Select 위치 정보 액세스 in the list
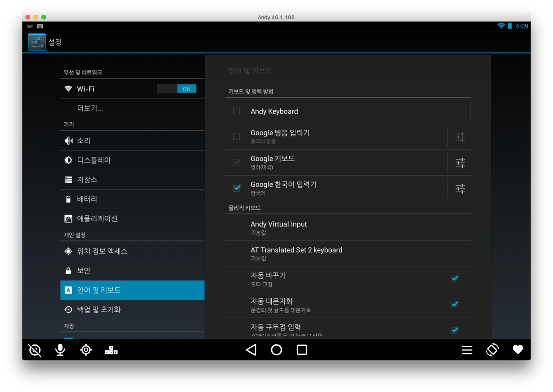 click(x=132, y=251)
